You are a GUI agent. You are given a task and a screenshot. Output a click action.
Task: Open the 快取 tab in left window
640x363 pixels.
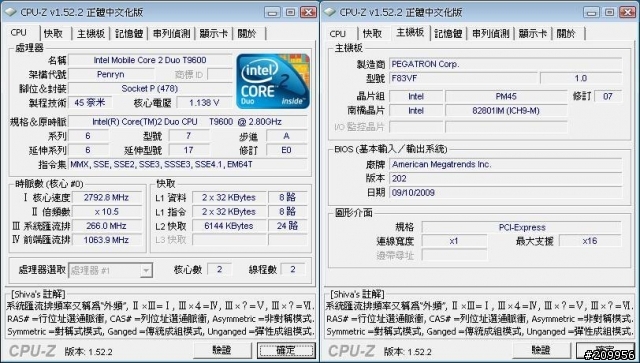[54, 33]
